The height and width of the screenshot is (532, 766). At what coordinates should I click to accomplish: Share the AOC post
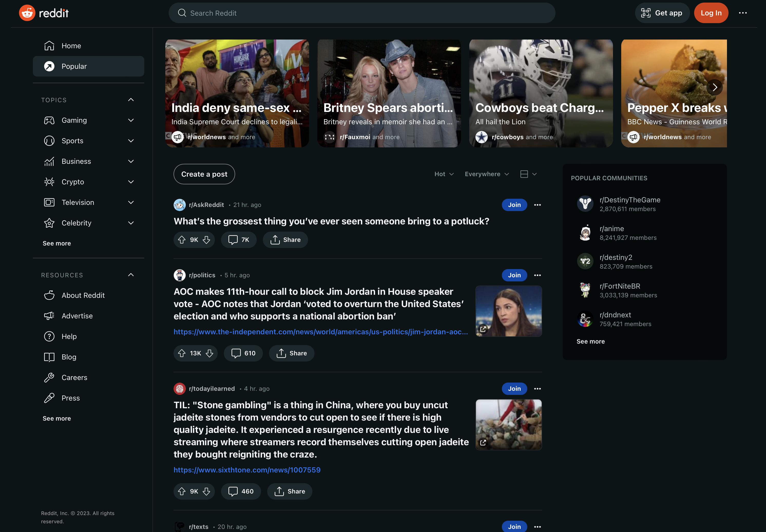(x=292, y=353)
